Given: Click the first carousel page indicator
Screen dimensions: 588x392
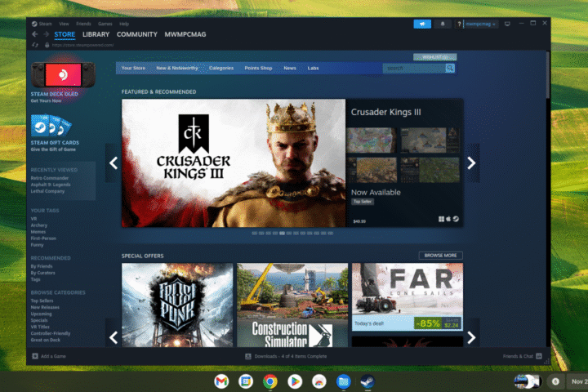Looking at the screenshot, I should [254, 234].
